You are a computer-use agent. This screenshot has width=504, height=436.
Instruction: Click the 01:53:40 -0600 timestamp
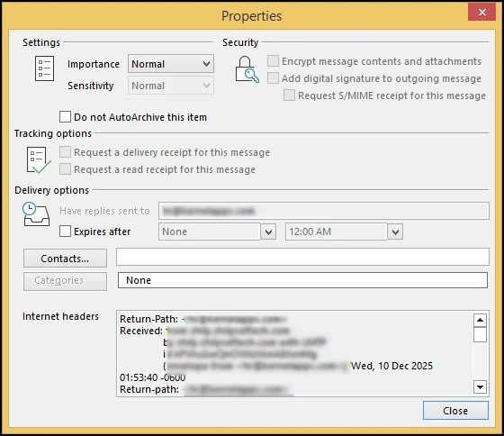tap(153, 377)
